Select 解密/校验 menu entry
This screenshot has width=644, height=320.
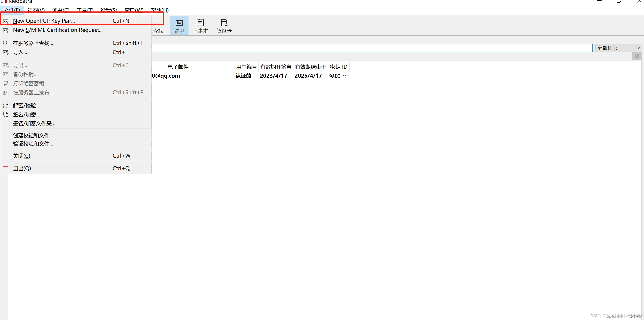click(76, 106)
